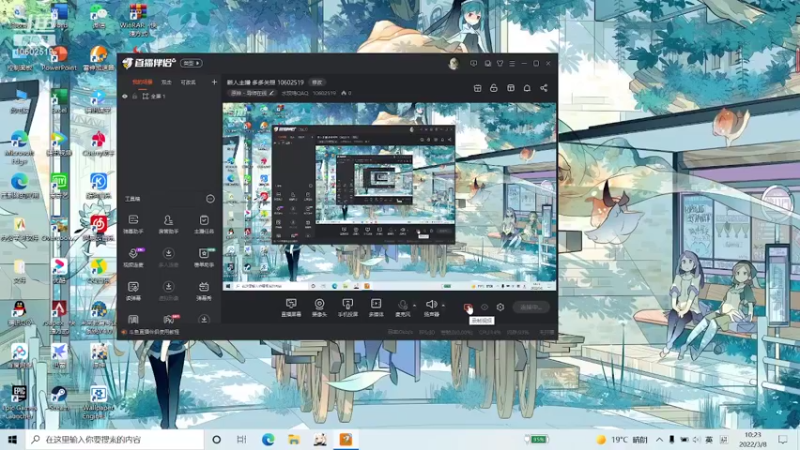The image size is (800, 450).
Task: Edit the stream quality label with pencil
Action: (252, 93)
